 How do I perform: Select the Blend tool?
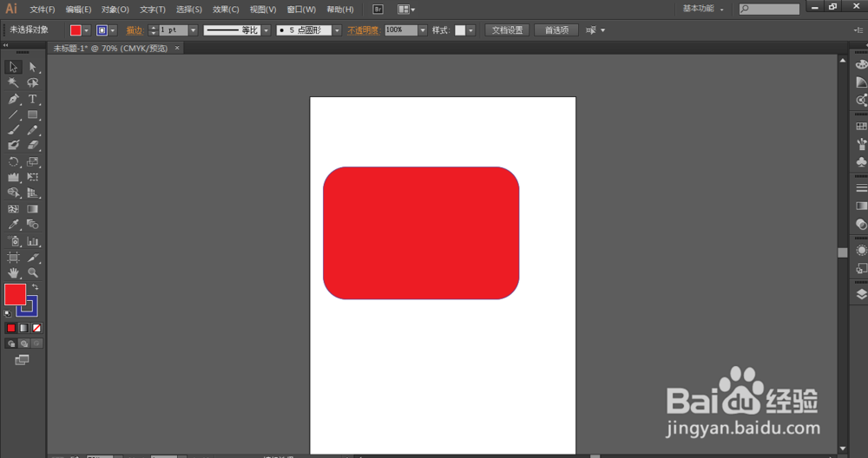(33, 225)
